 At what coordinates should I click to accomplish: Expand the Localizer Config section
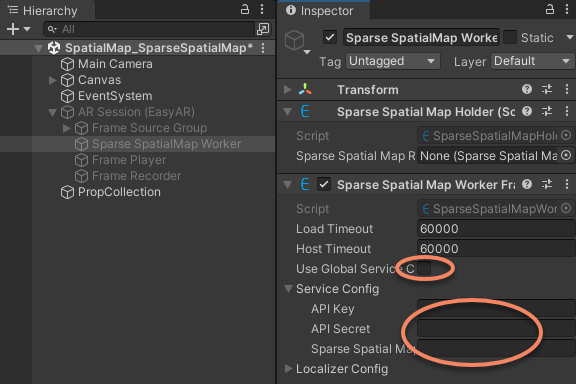pos(288,368)
